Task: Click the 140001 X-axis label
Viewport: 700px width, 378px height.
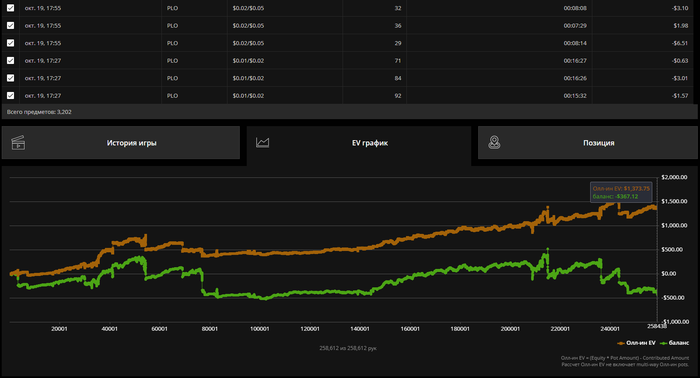Action: (x=360, y=329)
